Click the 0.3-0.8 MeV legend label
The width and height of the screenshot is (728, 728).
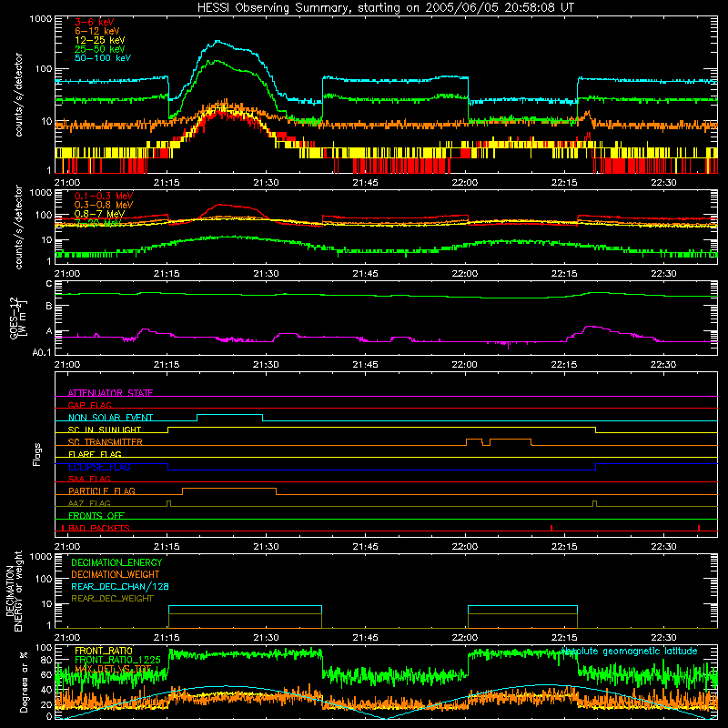click(x=104, y=205)
